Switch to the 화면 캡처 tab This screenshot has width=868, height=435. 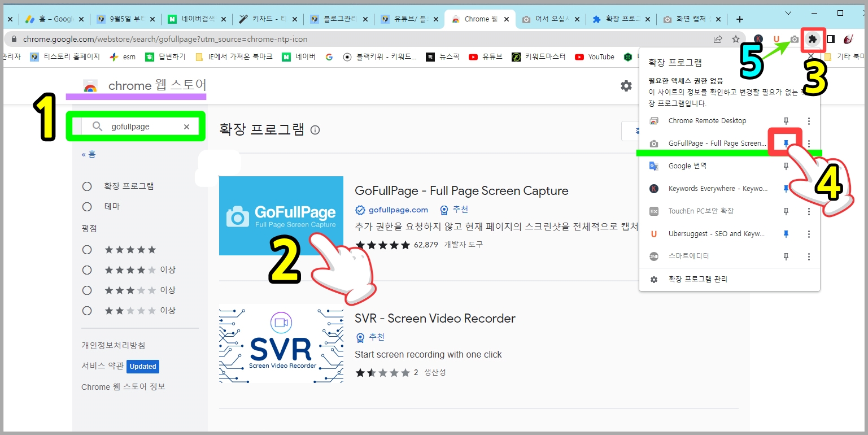click(x=692, y=19)
